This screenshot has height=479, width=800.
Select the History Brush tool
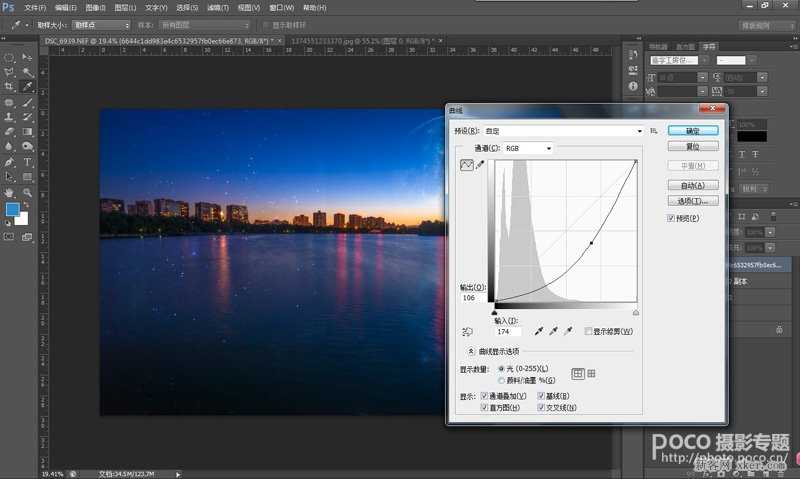[27, 117]
